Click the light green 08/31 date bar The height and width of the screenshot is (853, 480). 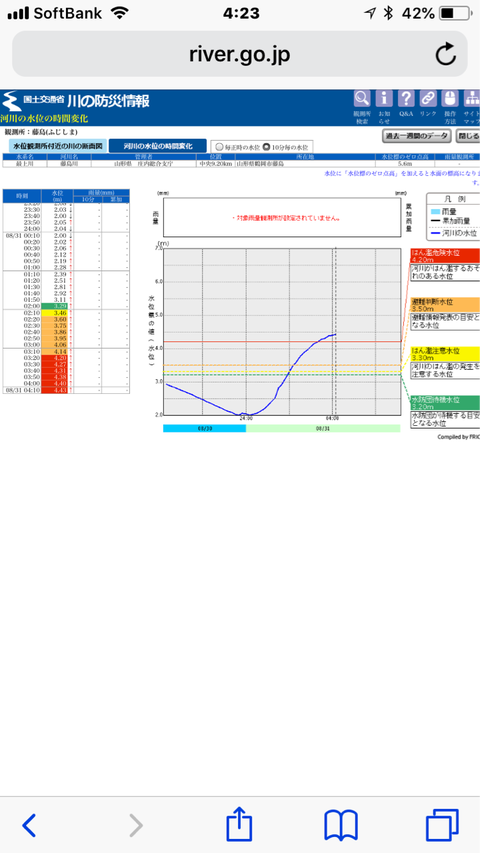click(323, 428)
